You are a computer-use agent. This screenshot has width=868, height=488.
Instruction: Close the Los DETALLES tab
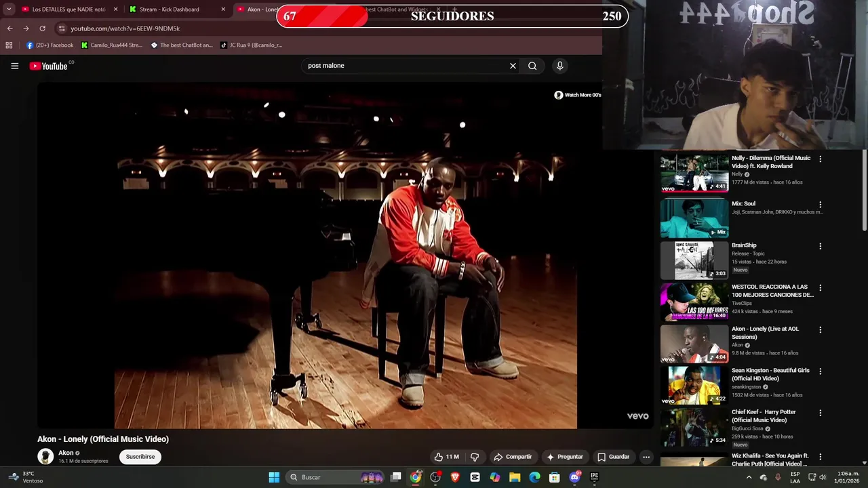(115, 9)
